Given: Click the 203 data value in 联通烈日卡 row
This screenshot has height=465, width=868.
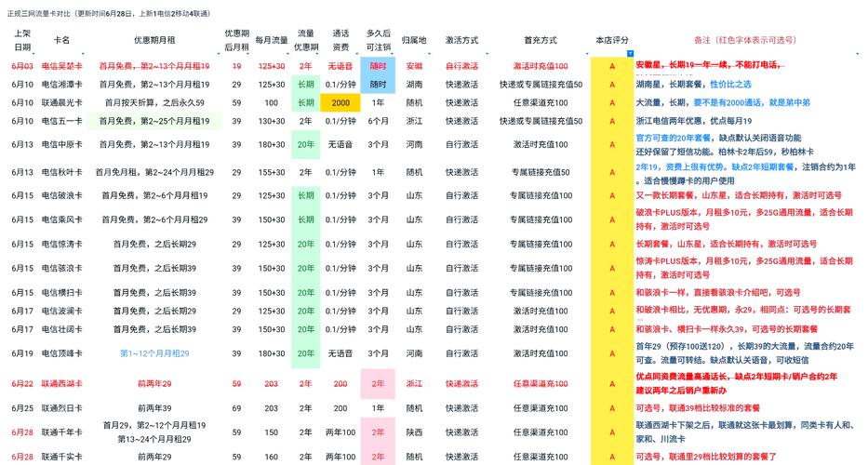Looking at the screenshot, I should tap(272, 408).
